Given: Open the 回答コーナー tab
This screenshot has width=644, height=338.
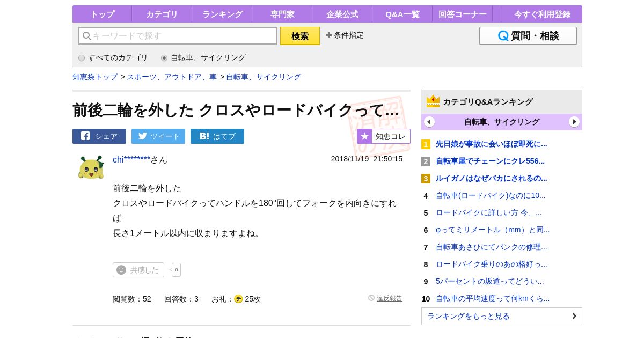Looking at the screenshot, I should coord(463,14).
